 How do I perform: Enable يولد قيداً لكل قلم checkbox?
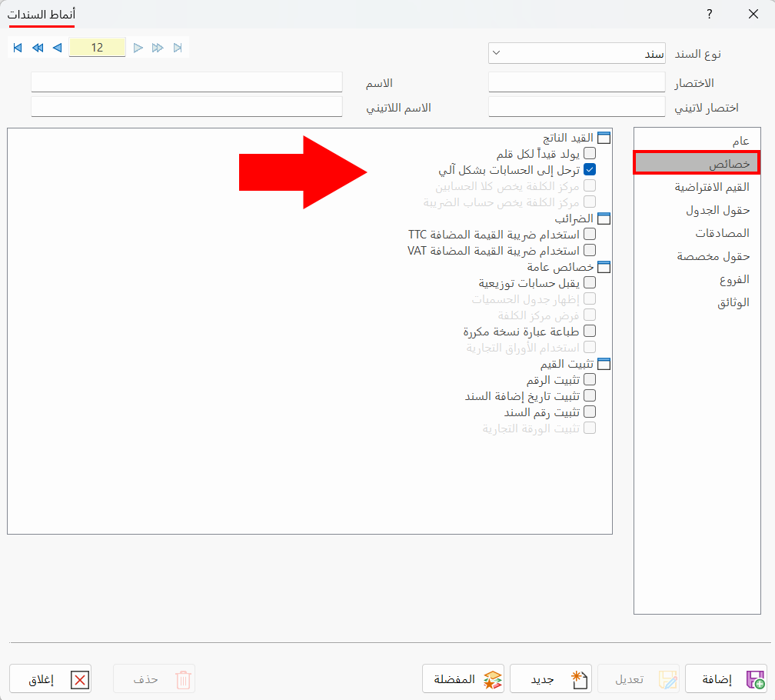590,153
